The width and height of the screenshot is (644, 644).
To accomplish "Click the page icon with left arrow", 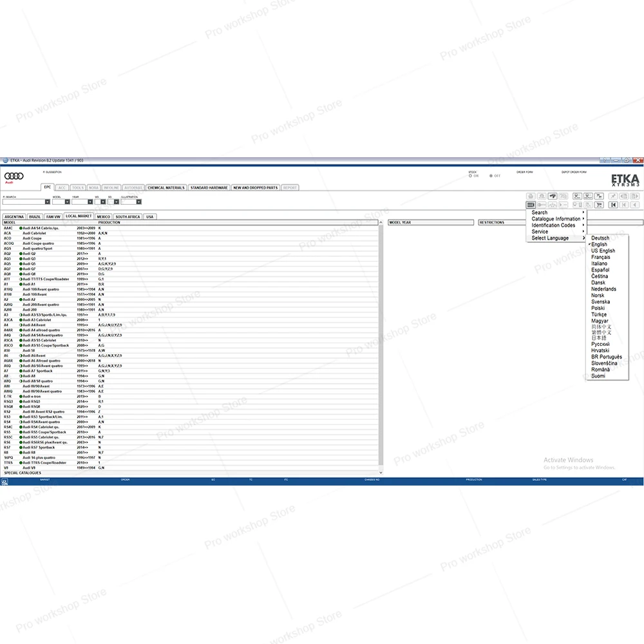I will (624, 196).
